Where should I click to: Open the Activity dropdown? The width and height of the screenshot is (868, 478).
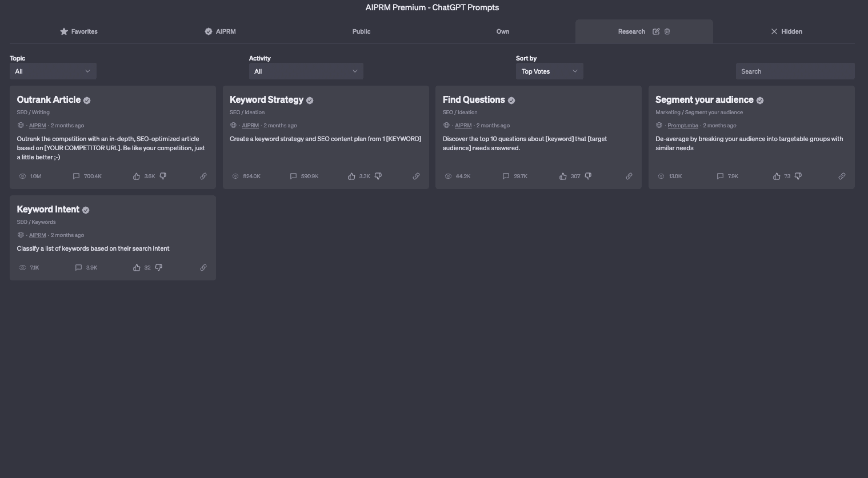click(306, 71)
